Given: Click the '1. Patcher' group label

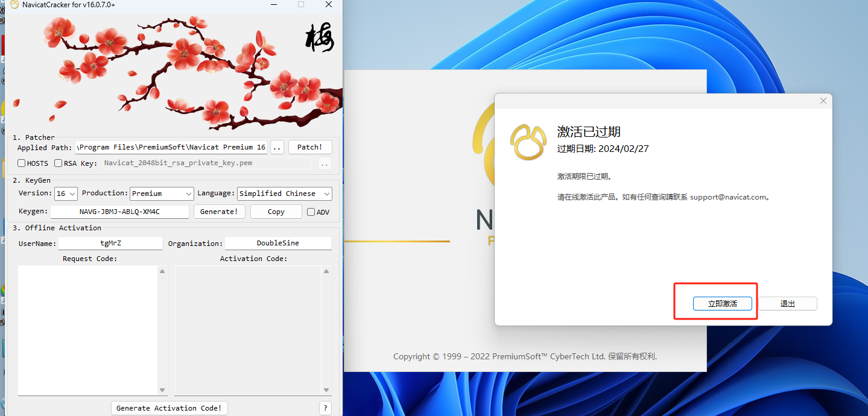Looking at the screenshot, I should 34,137.
